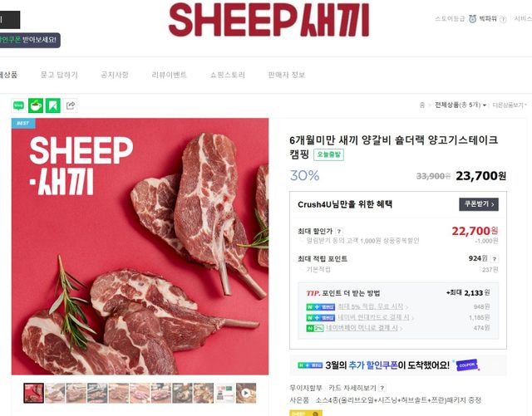This screenshot has width=532, height=416.
Task: Open the share arrow icon
Action: click(x=70, y=105)
